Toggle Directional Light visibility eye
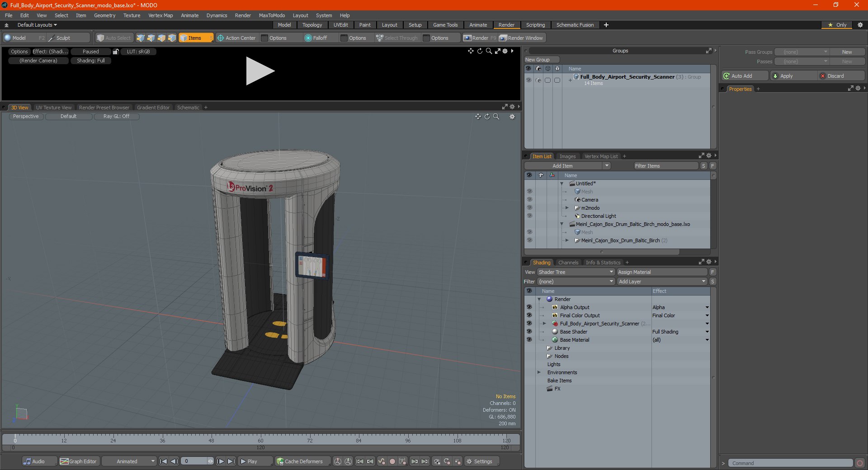This screenshot has width=868, height=470. click(529, 216)
